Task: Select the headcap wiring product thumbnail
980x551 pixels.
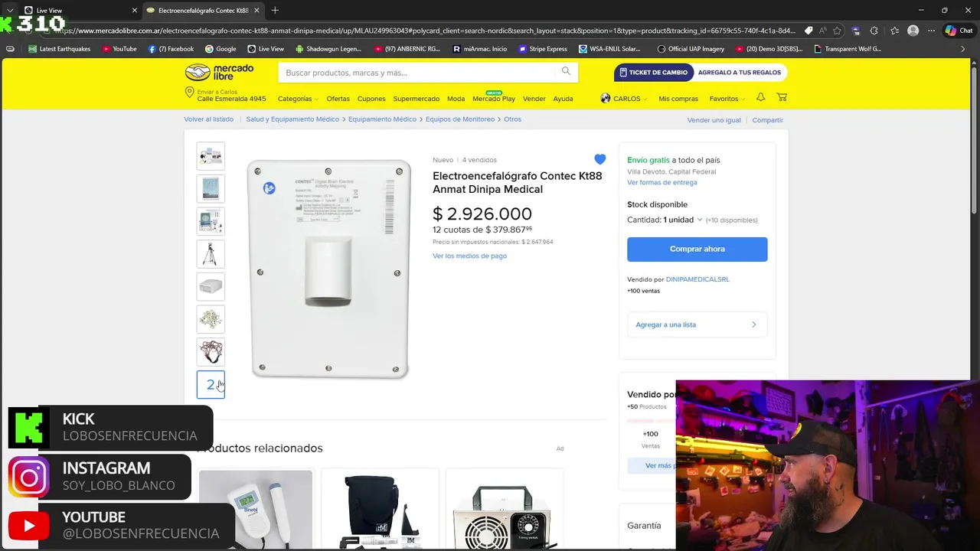Action: click(211, 352)
